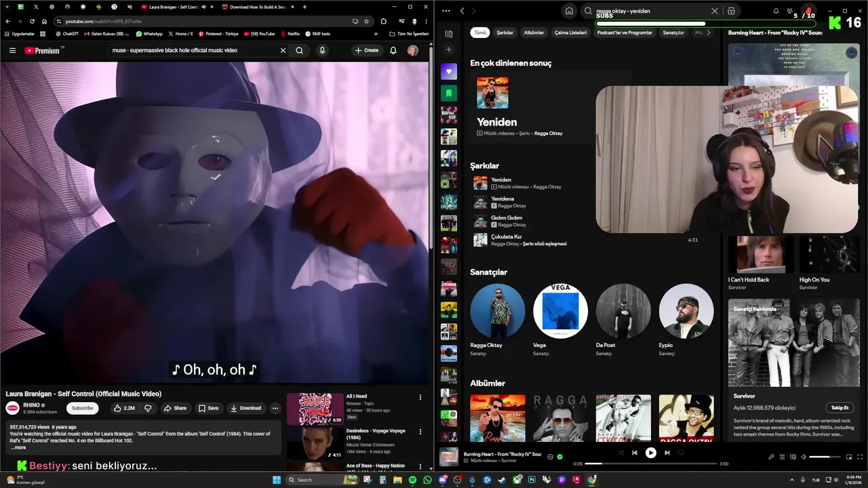
Task: Open Spotify notifications bell
Action: click(x=776, y=11)
